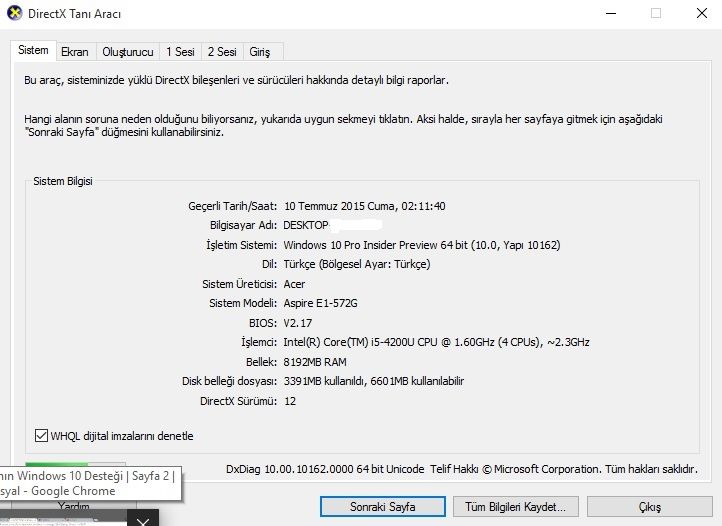This screenshot has width=722, height=526.
Task: Click the memory value '8192MB RAM'
Action: [x=315, y=362]
